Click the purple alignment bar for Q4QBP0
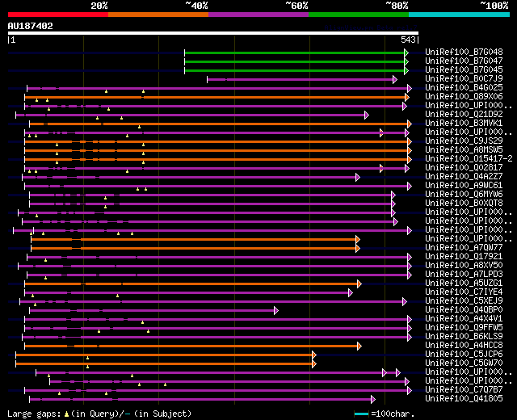Screen dimensions: 517x420 [x=152, y=310]
